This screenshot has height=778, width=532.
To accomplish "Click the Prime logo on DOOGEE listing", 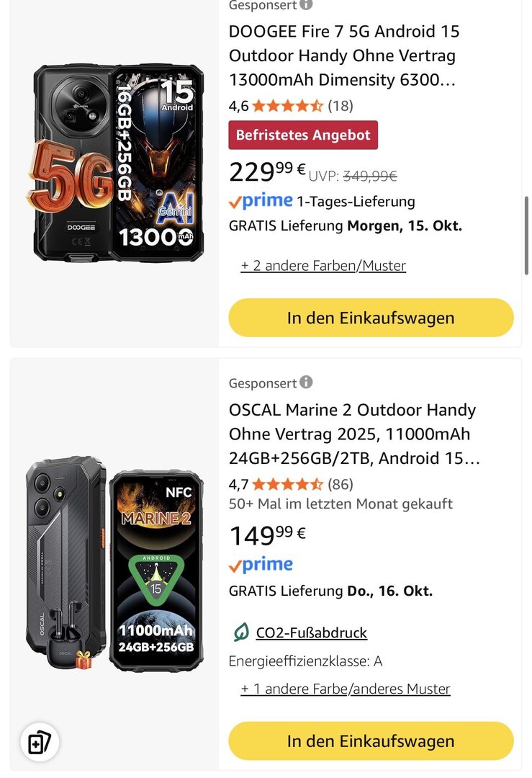I will (x=261, y=201).
